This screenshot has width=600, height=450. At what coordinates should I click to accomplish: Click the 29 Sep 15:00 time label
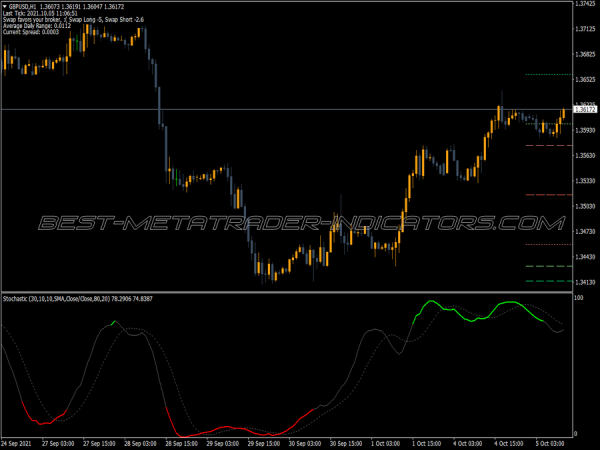264,443
